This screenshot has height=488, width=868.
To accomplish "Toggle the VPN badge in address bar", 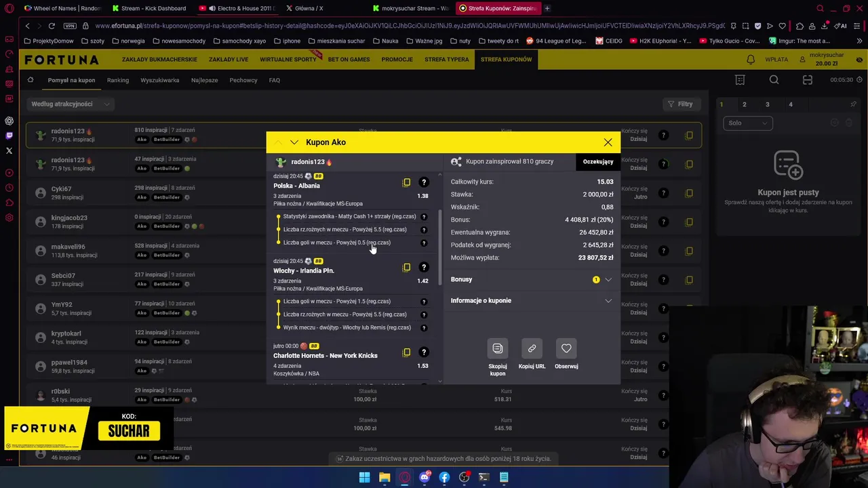I will [70, 26].
